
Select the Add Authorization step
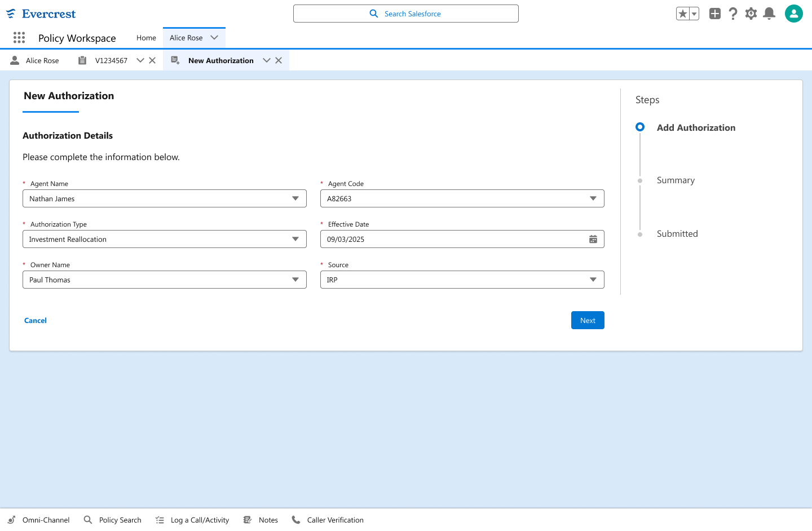click(x=696, y=127)
